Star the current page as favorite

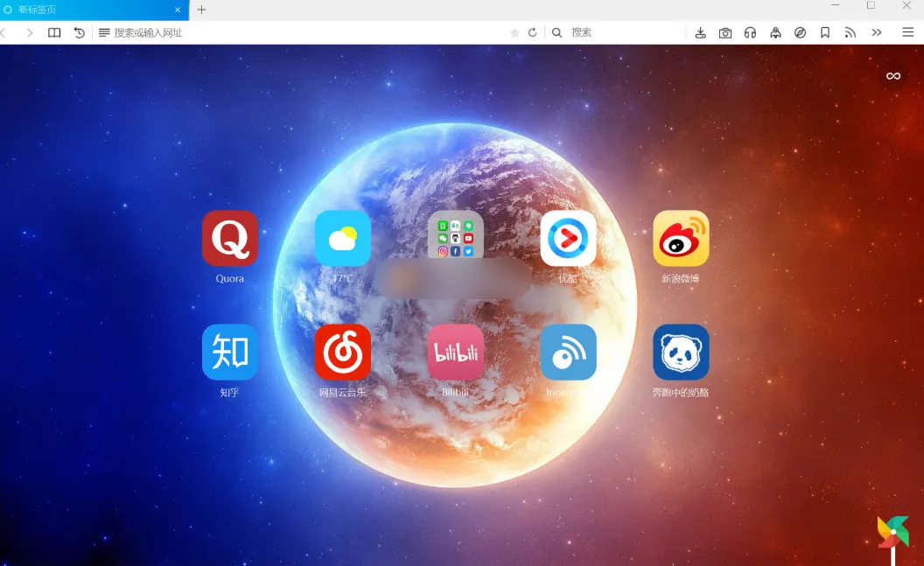514,32
